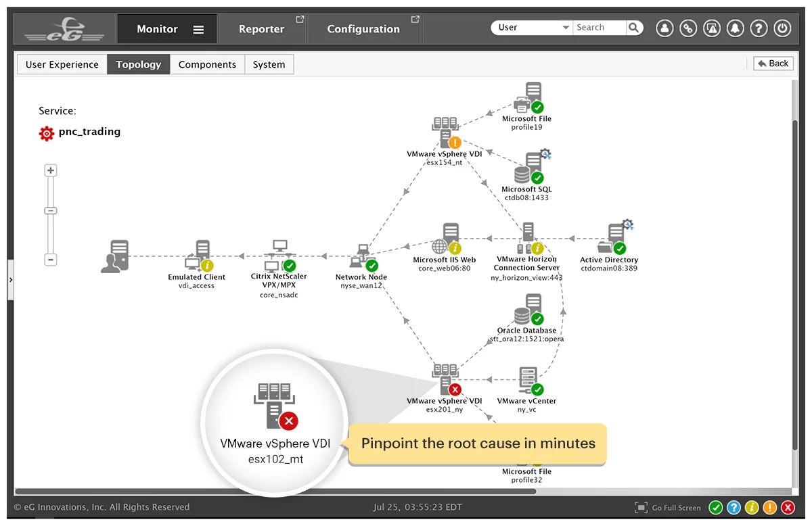Open the alarm warning monitor icon
This screenshot has width=812, height=526.
(x=712, y=28)
